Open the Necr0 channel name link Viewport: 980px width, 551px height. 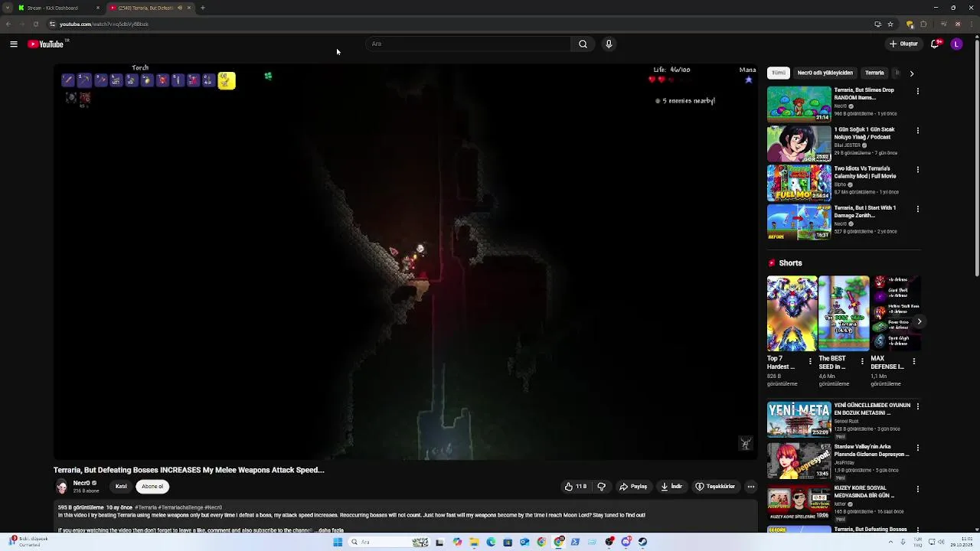click(x=81, y=484)
